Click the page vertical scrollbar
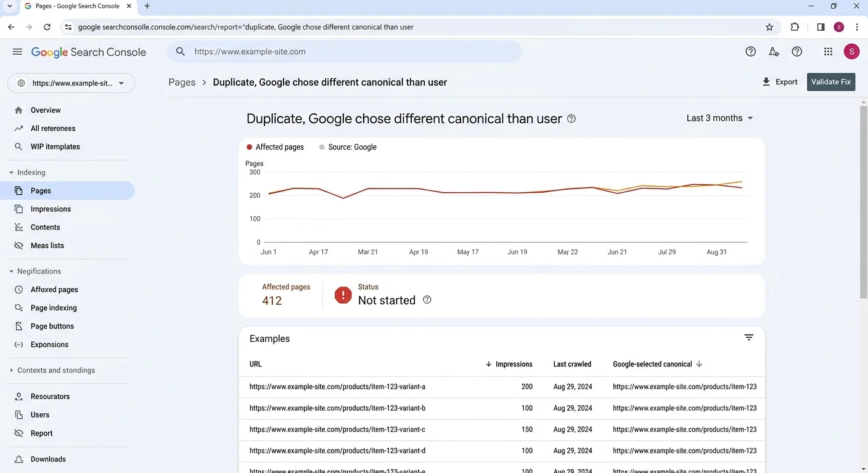 (863, 203)
